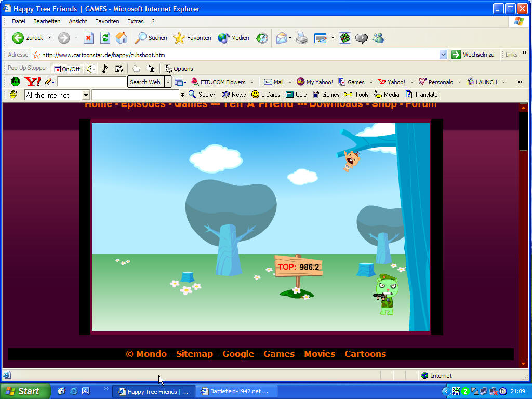Open the Tools toolbar button
Image resolution: width=532 pixels, height=399 pixels.
coord(356,95)
